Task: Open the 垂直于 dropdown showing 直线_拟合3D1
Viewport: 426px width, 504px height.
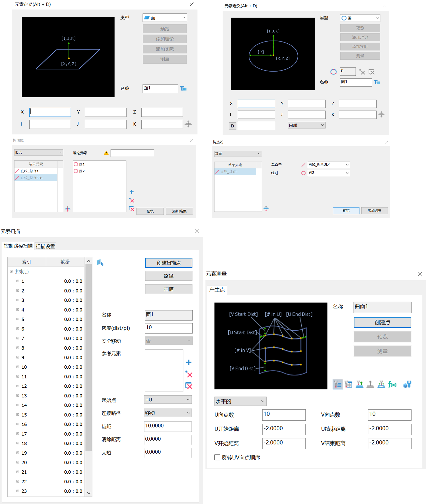Action: coord(329,165)
